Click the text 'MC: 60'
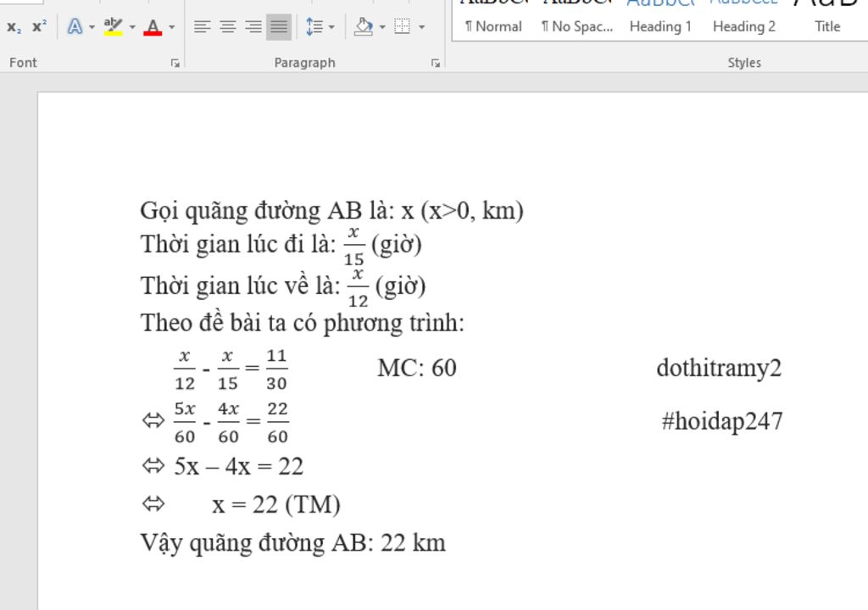The width and height of the screenshot is (868, 610). click(417, 368)
